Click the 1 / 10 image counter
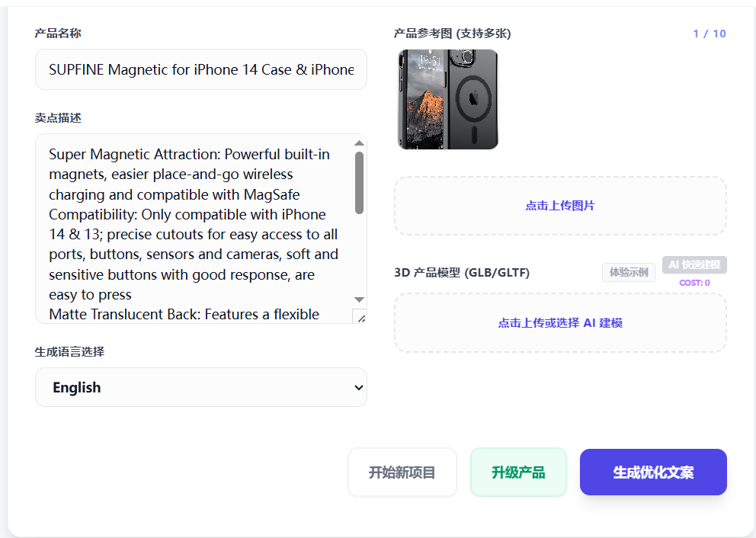Image resolution: width=756 pixels, height=538 pixels. (x=709, y=34)
